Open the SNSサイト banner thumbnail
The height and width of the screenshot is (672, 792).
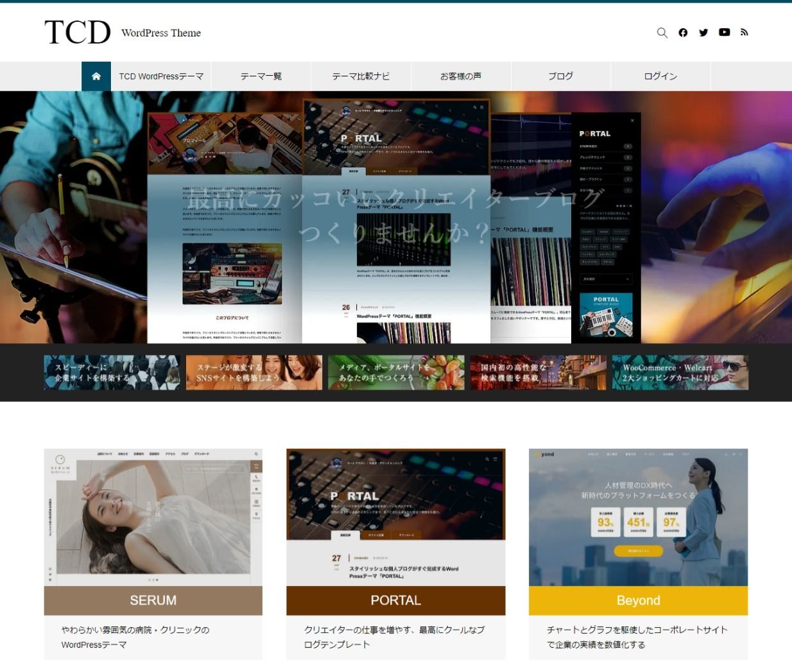[254, 372]
